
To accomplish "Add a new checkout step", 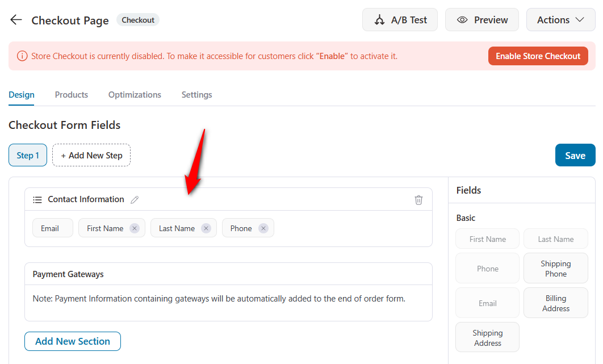I will (x=91, y=156).
